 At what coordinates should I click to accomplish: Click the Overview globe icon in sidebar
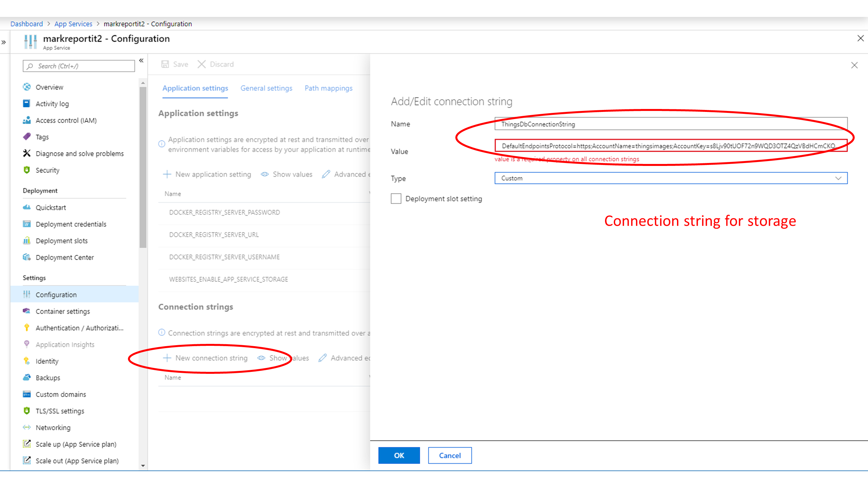click(x=27, y=87)
